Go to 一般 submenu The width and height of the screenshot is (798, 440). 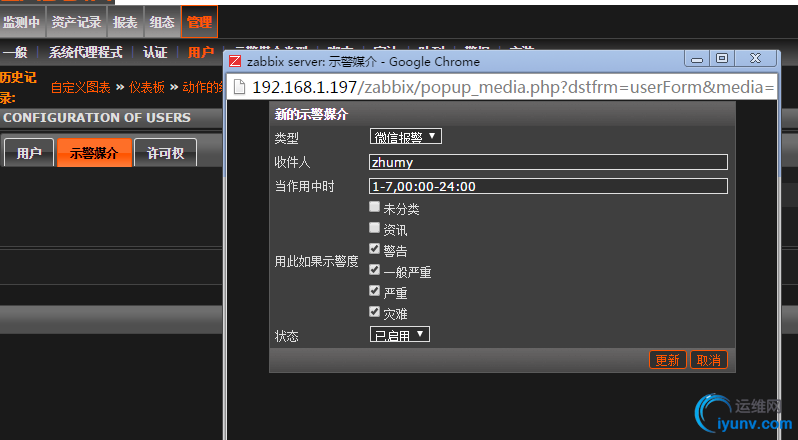(x=15, y=52)
